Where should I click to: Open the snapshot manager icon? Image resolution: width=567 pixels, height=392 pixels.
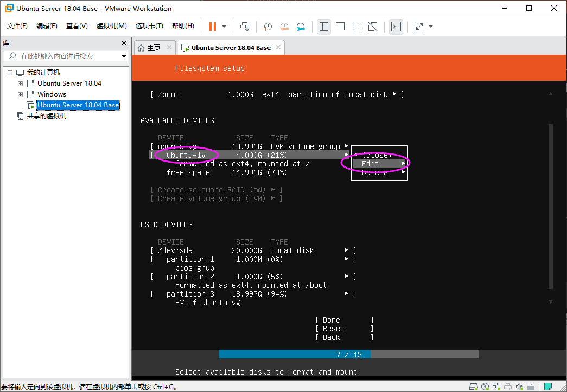[x=301, y=27]
